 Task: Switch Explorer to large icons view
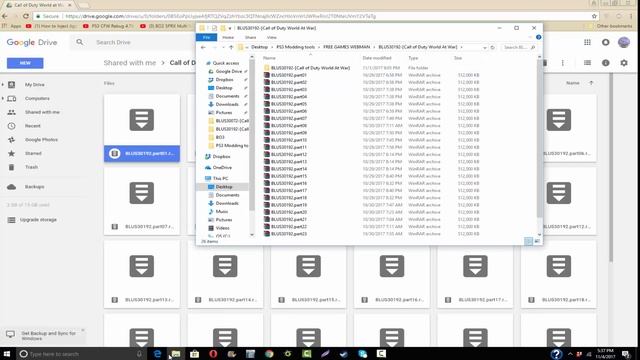click(537, 241)
